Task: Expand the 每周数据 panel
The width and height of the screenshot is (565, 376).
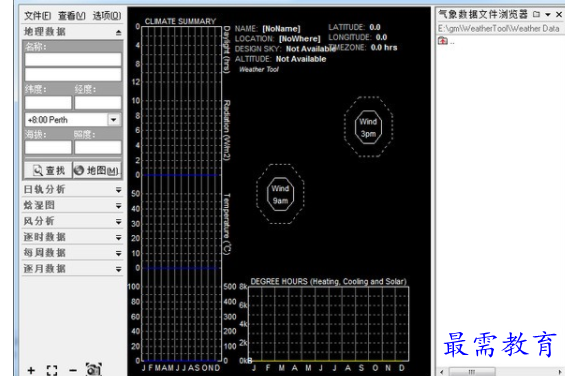Action: pyautogui.click(x=72, y=253)
